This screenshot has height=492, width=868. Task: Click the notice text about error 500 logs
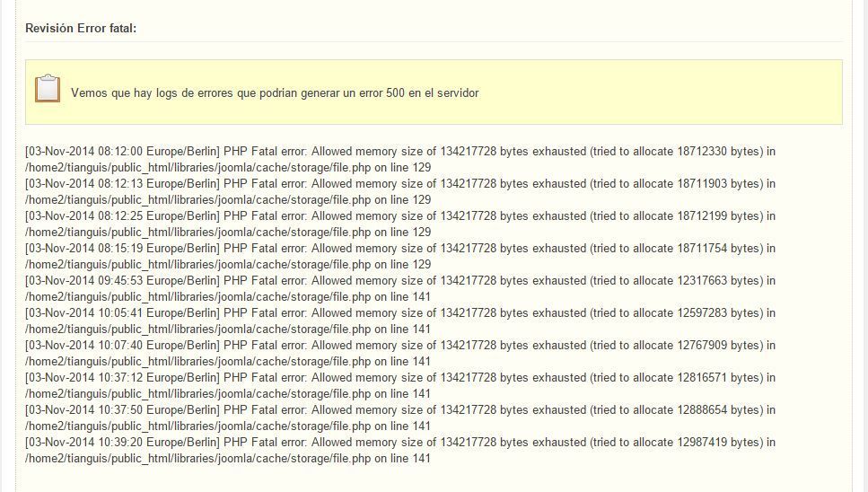(x=275, y=93)
